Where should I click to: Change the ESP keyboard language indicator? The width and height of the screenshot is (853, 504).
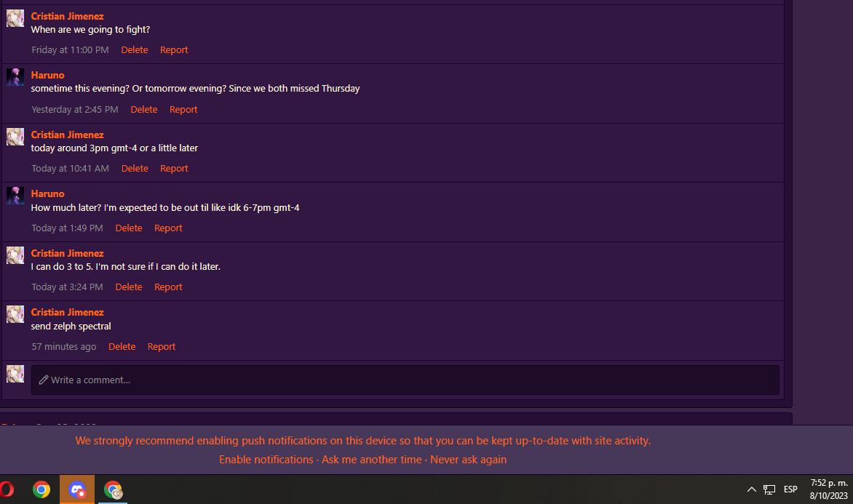(790, 489)
